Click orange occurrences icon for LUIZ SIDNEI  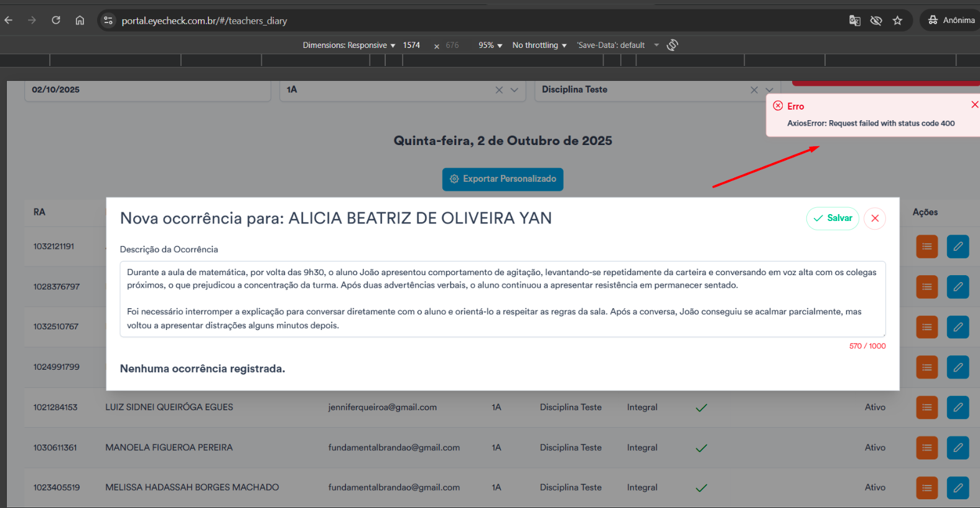[926, 407]
